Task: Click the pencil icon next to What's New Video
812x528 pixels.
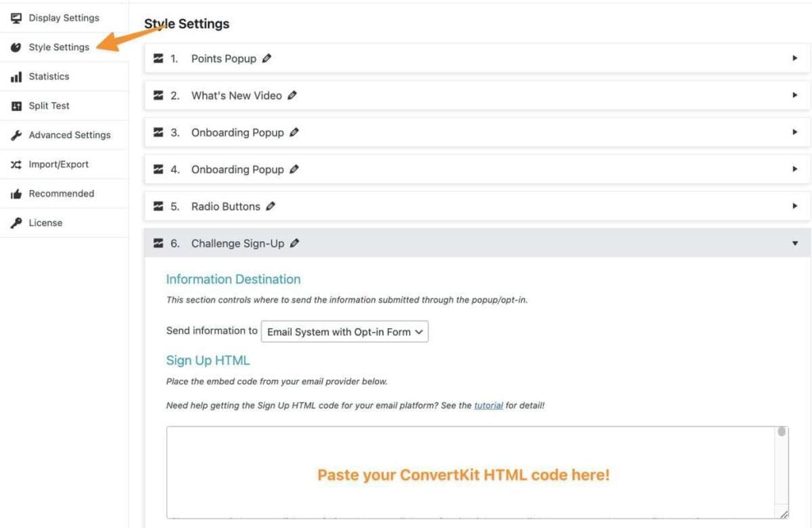Action: tap(291, 95)
